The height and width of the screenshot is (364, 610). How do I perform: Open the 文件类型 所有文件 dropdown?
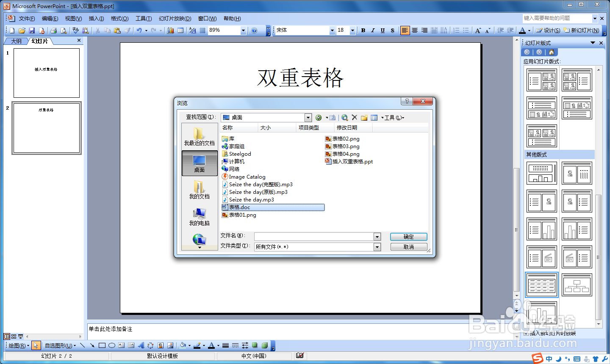click(x=377, y=247)
